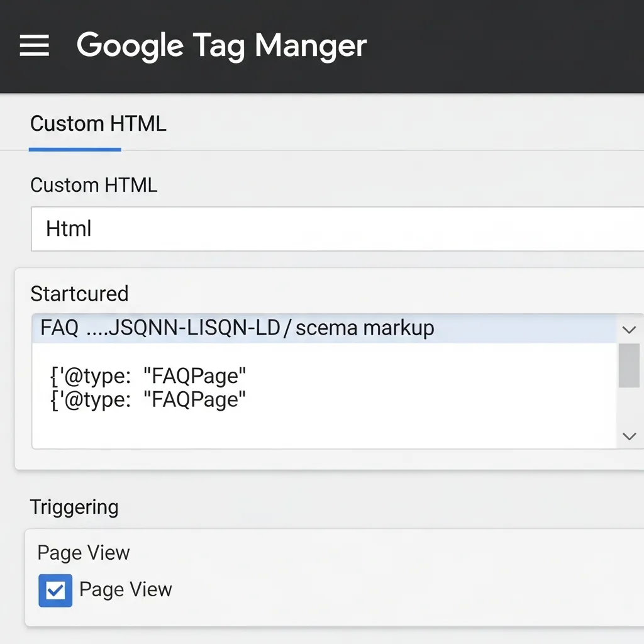Click the Startcured section heading
Image resolution: width=644 pixels, height=644 pixels.
coord(79,294)
